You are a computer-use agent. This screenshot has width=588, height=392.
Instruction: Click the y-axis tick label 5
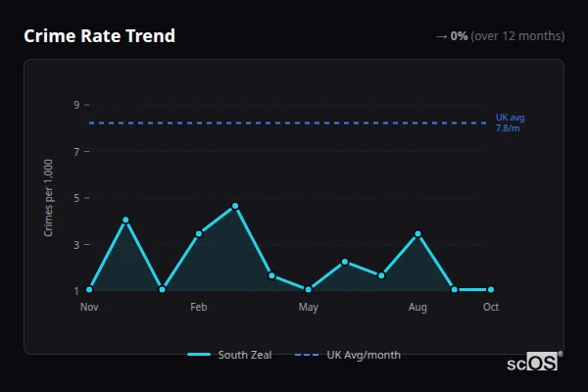[76, 198]
